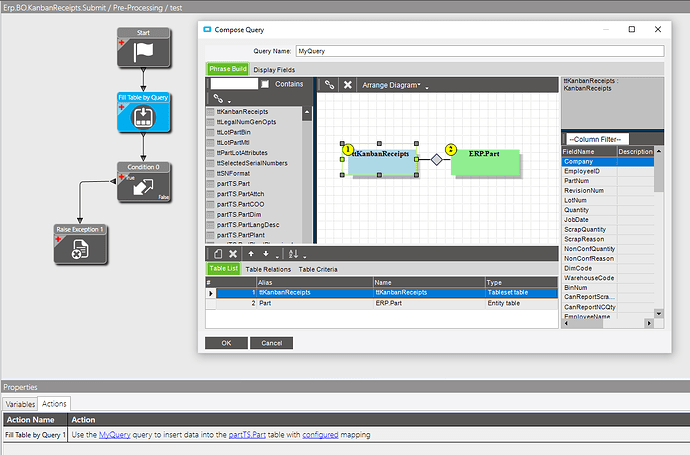Open the dropdown arrow beside move-down arrow
The image size is (690, 455).
(277, 257)
